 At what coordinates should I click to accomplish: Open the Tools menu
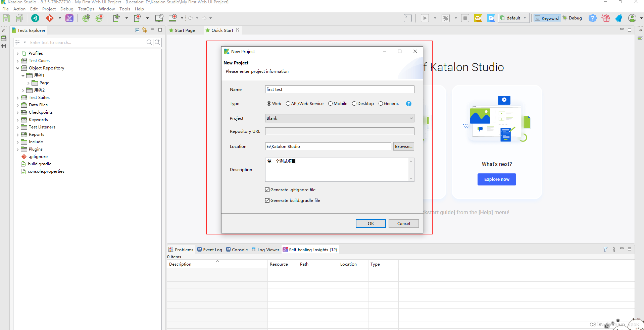pos(125,9)
